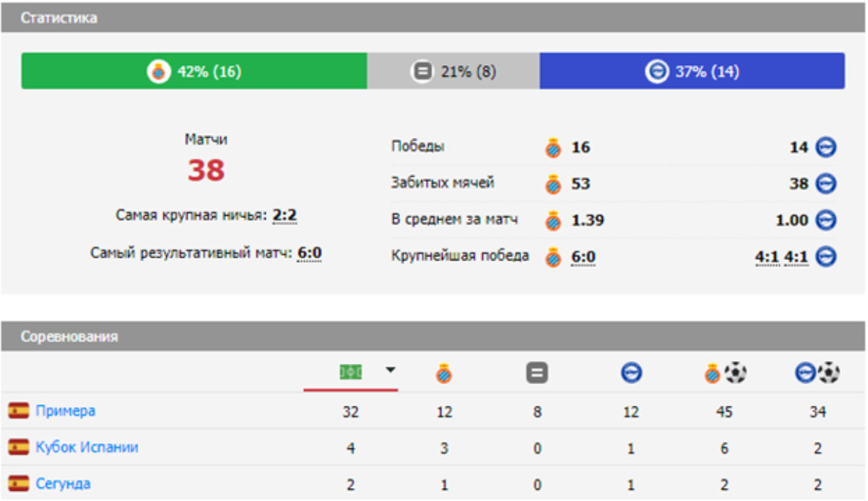
Task: Click highest-scoring match score 6:0
Action: click(x=309, y=253)
